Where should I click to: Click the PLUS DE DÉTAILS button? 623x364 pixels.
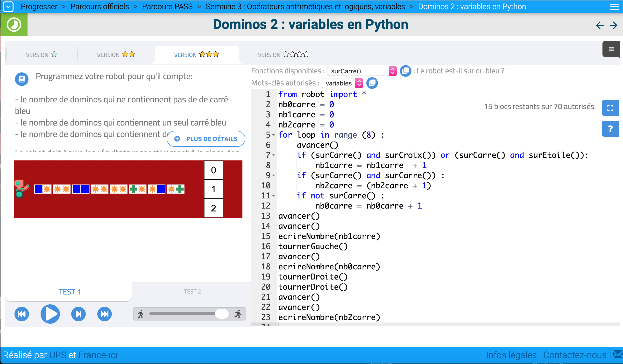click(206, 139)
